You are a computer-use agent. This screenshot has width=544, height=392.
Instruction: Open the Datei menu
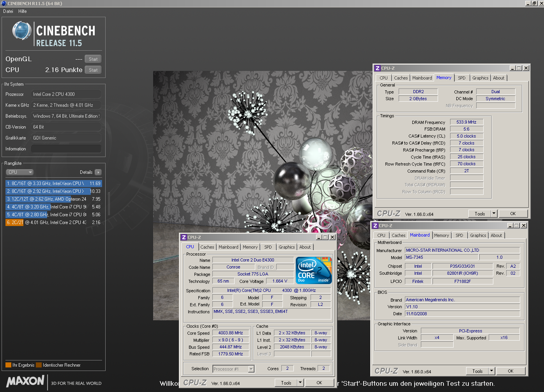click(x=8, y=11)
